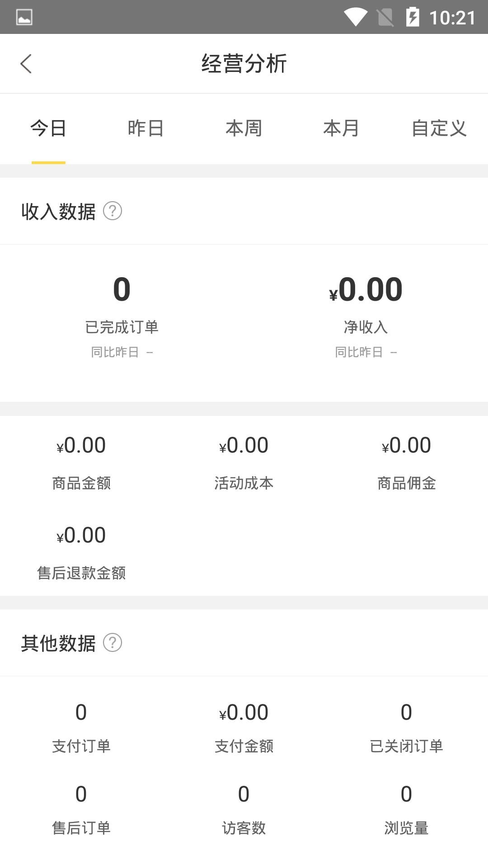Tap the back arrow icon
488x868 pixels.
point(26,64)
